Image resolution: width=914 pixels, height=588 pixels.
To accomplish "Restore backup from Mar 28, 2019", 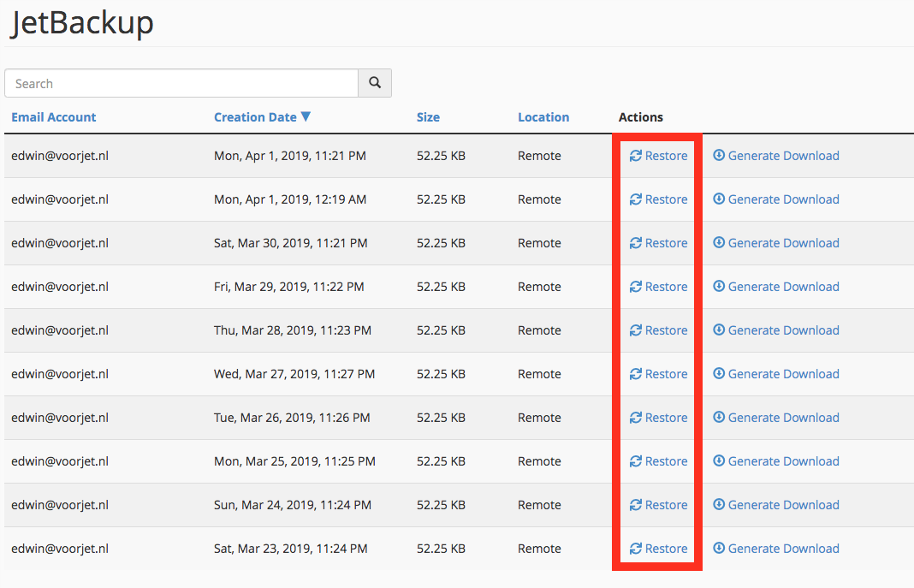I will 659,330.
